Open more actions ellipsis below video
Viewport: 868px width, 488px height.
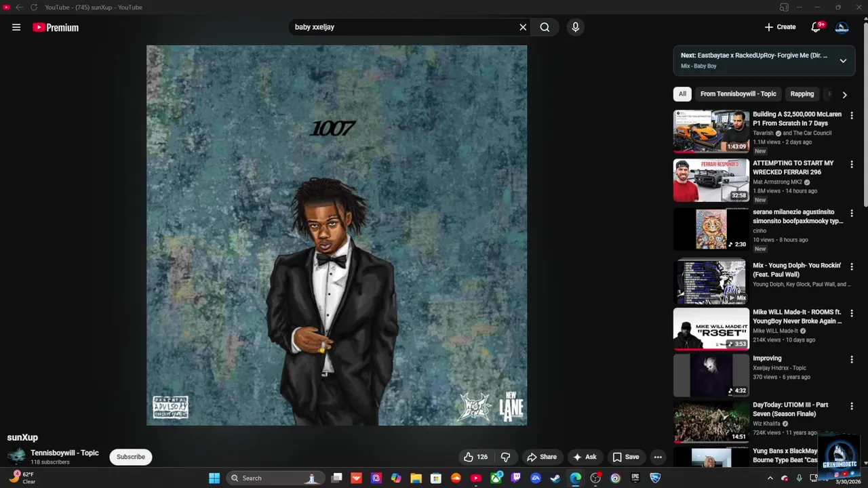coord(657,457)
